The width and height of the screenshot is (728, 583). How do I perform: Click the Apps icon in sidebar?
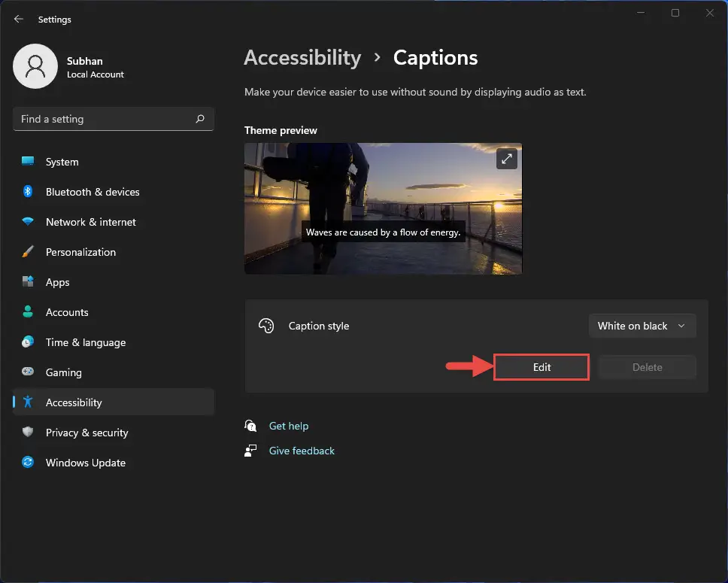28,281
